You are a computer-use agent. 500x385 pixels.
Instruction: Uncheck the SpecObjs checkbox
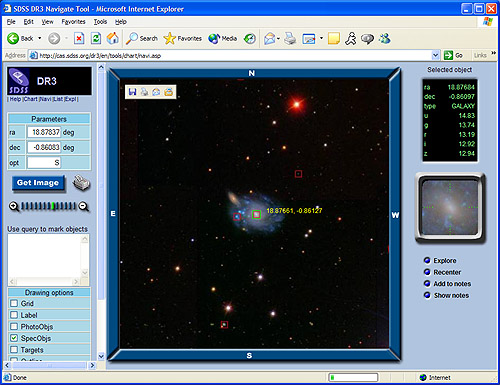14,338
